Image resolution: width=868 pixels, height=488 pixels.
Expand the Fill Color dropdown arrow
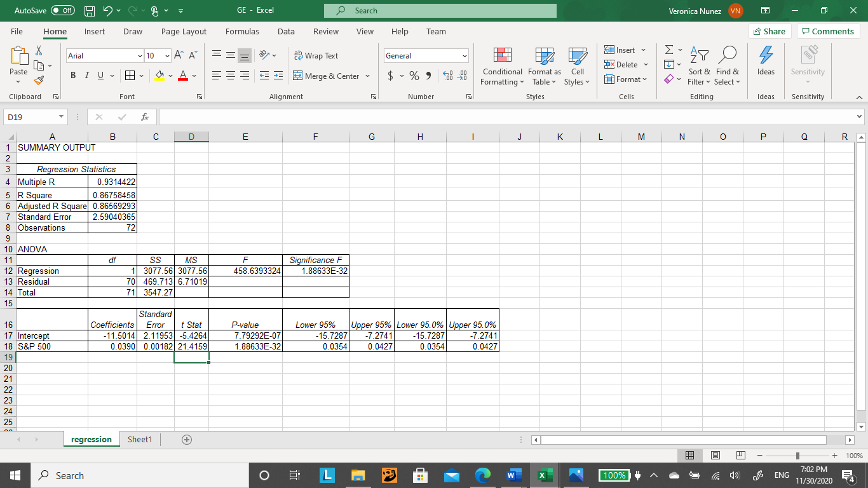click(x=169, y=75)
